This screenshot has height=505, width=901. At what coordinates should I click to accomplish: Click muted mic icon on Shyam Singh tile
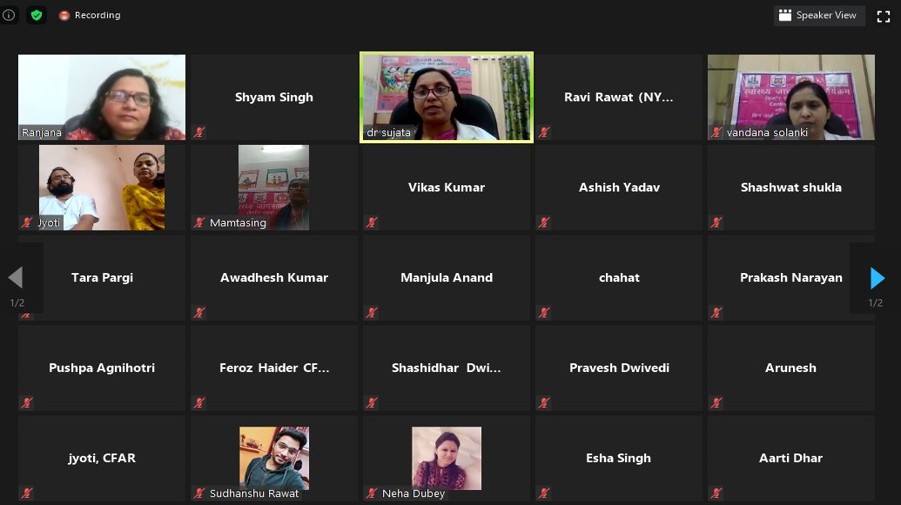click(199, 132)
